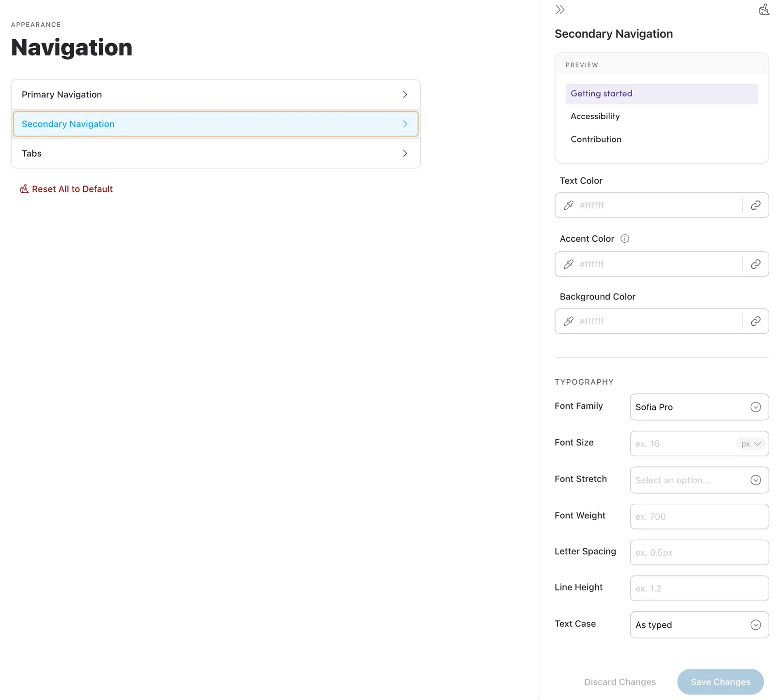
Task: Click the reset brush icon atop panel
Action: (764, 10)
